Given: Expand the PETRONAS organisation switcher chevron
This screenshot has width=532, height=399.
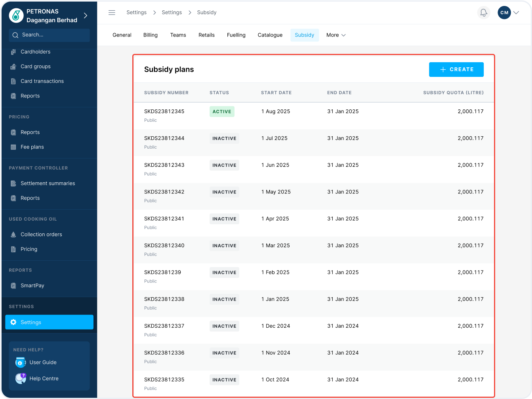Looking at the screenshot, I should coord(86,16).
